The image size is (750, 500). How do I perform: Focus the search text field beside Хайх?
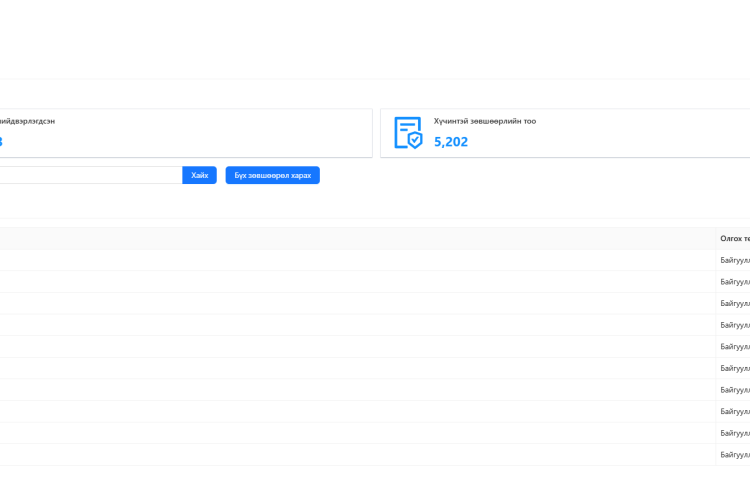90,175
